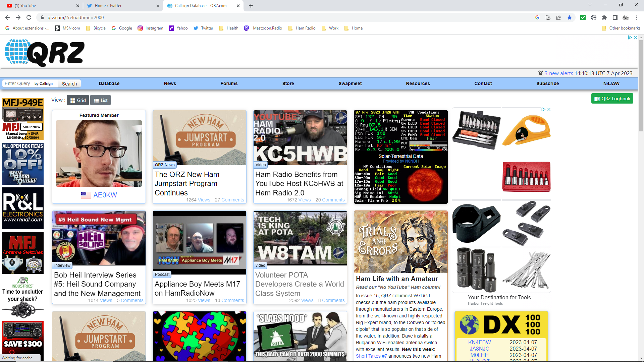Visit AE0KW featured member profile
Image resolution: width=644 pixels, height=362 pixels.
[x=105, y=195]
